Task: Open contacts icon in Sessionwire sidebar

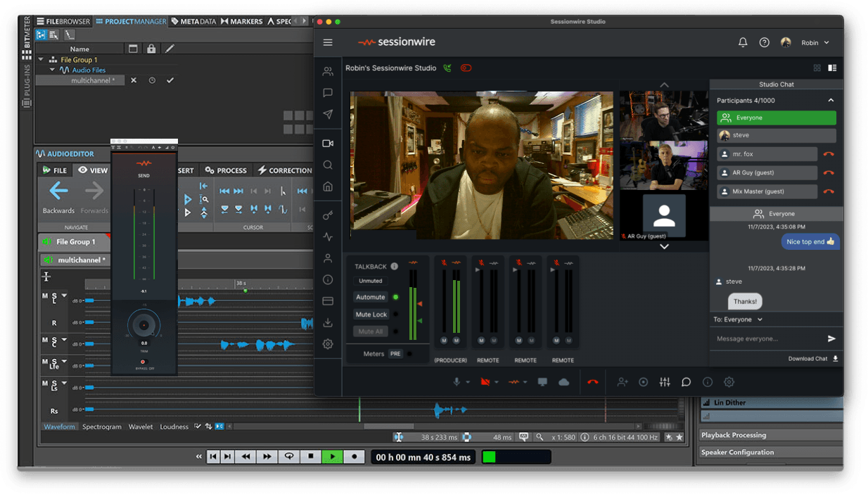Action: click(x=328, y=71)
